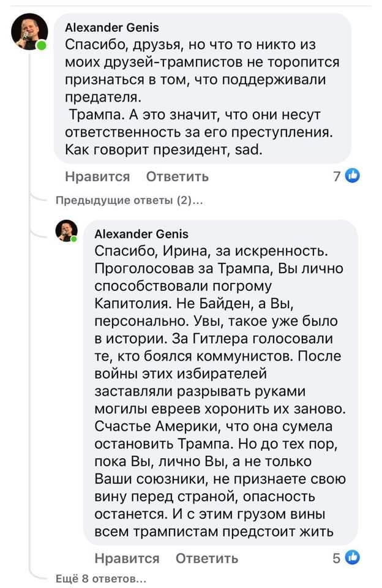View reactions count 7 on top comment
Viewport: 382px width, 588px height.
pos(337,176)
